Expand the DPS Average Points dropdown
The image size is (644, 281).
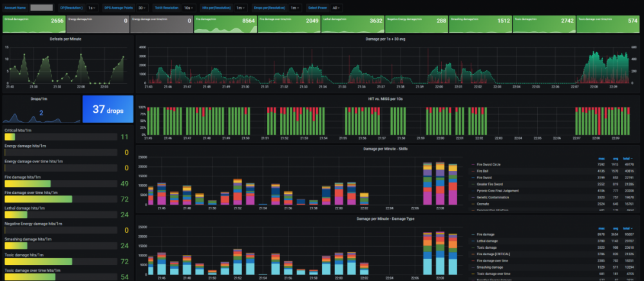point(140,8)
